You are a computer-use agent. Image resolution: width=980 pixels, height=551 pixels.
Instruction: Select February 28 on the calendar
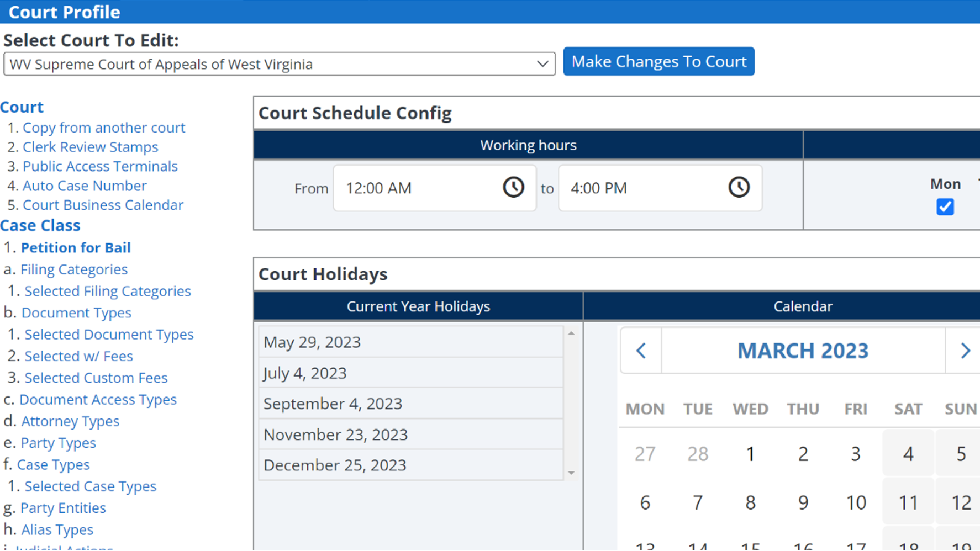point(698,454)
